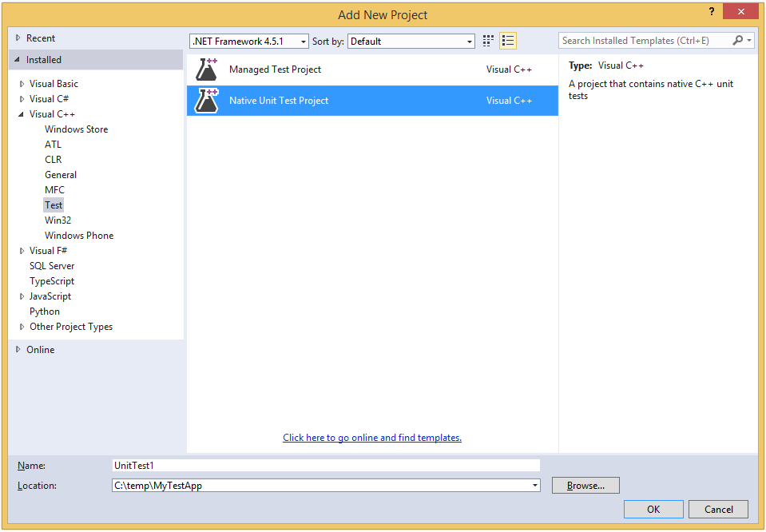Choose the Managed Test Project template
The image size is (766, 532).
pos(372,69)
